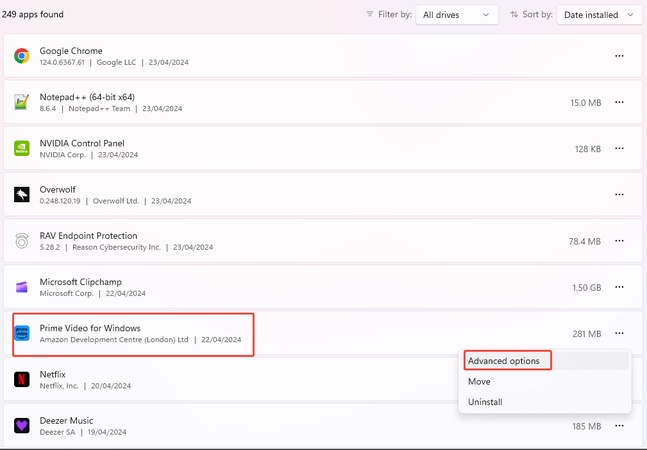Select the Deezer Music app name

tap(66, 420)
